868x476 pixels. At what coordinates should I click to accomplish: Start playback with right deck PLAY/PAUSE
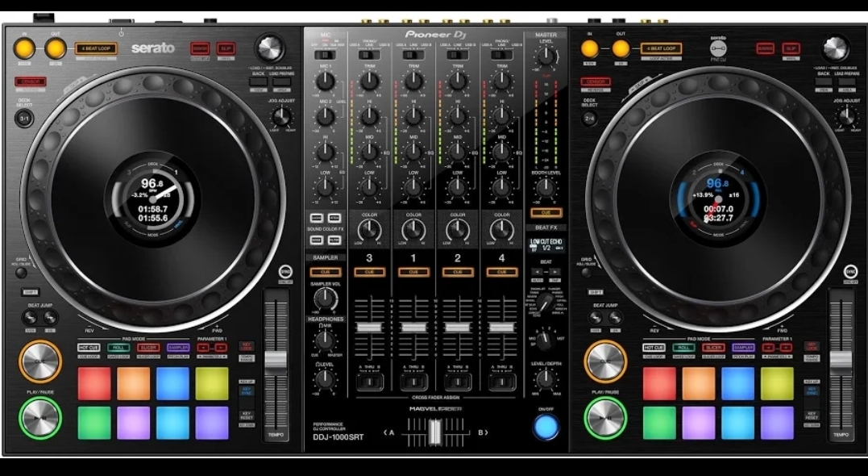(x=605, y=419)
